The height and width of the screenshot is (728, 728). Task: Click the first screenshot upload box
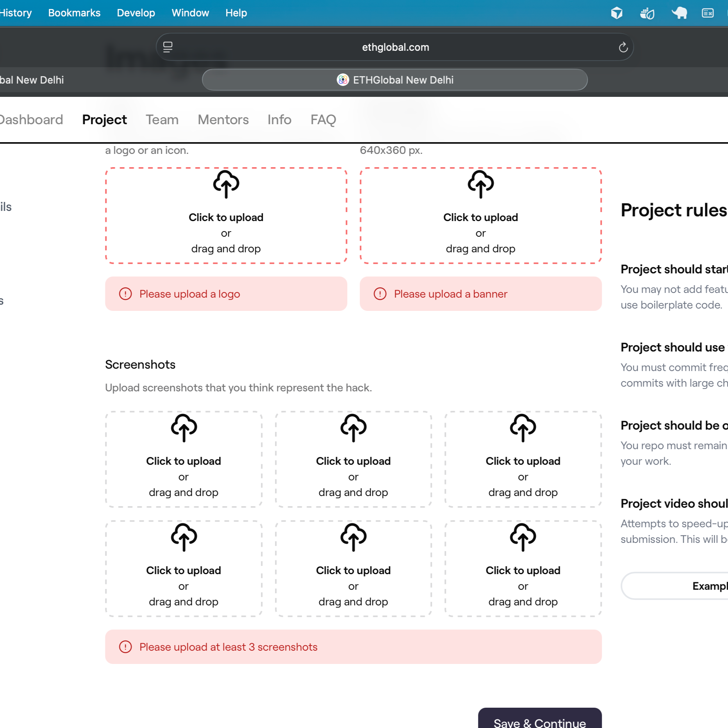[x=184, y=459]
